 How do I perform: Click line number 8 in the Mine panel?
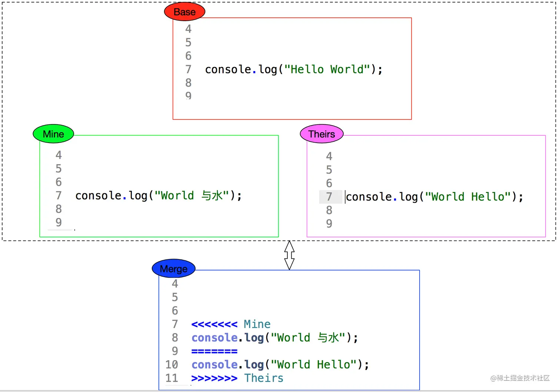pyautogui.click(x=59, y=209)
